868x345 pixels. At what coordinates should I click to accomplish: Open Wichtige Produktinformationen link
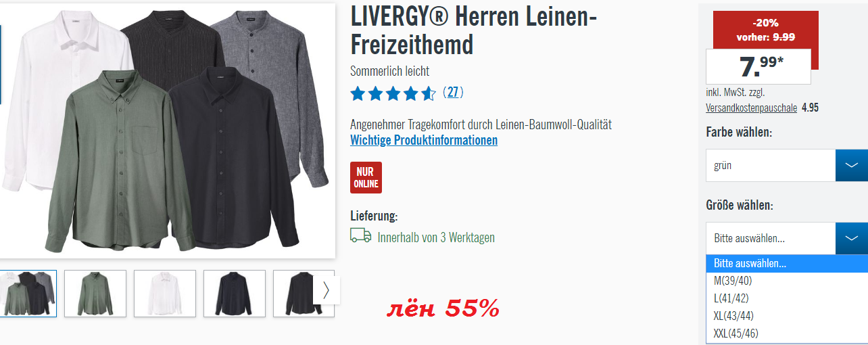click(424, 140)
